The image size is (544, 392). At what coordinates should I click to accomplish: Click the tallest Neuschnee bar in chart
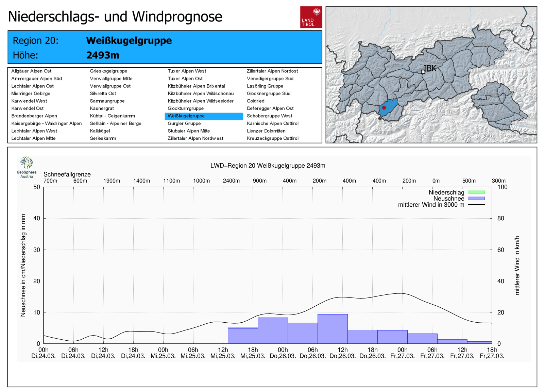click(333, 329)
